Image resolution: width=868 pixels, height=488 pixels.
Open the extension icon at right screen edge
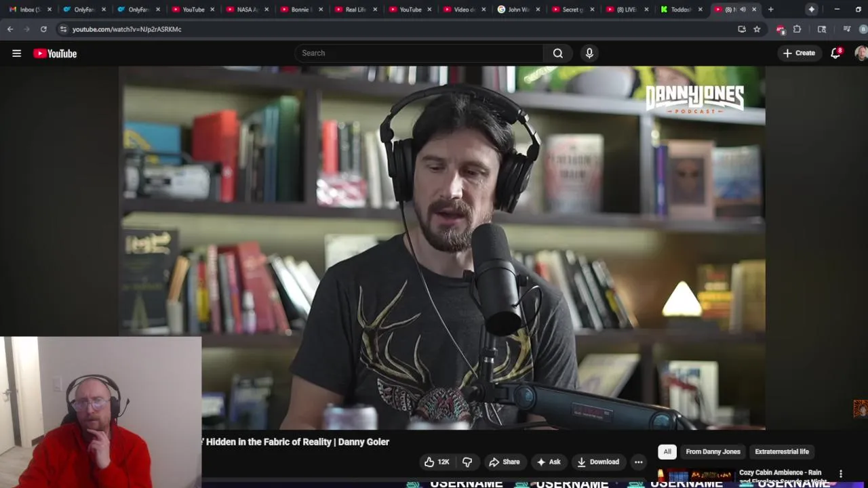tap(861, 408)
